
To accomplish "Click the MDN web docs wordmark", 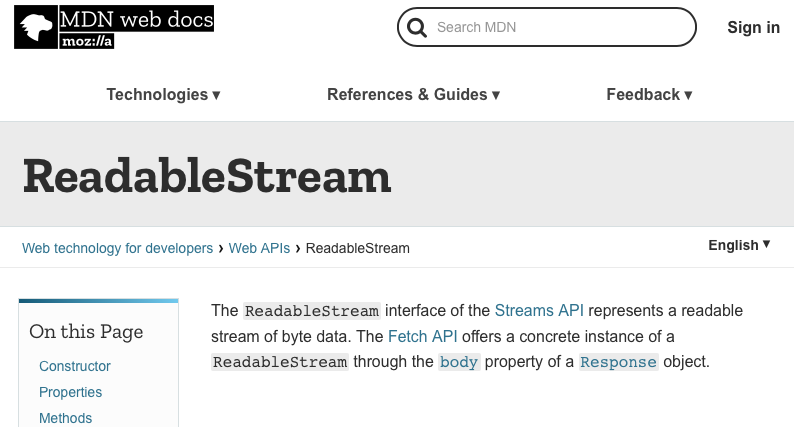I will (x=136, y=19).
